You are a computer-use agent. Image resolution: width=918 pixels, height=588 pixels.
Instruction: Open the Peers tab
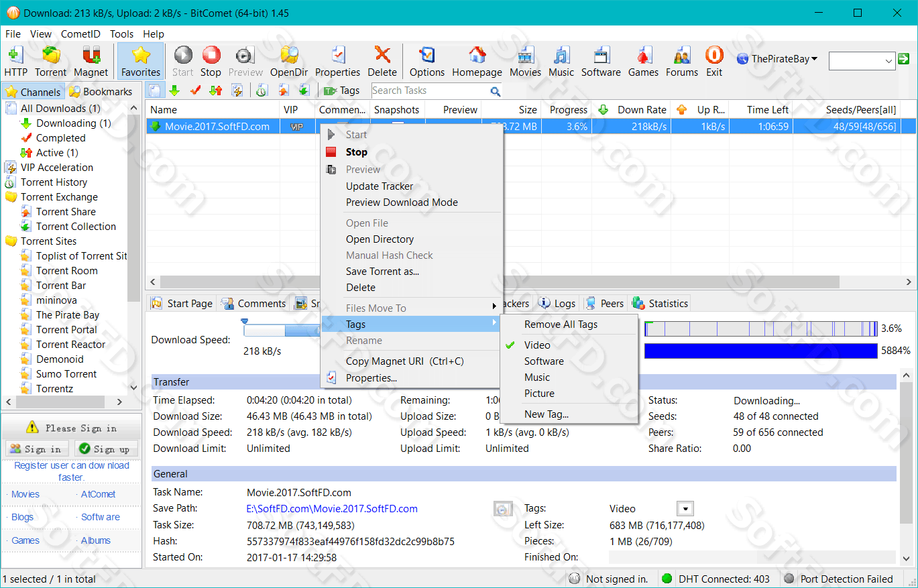605,304
